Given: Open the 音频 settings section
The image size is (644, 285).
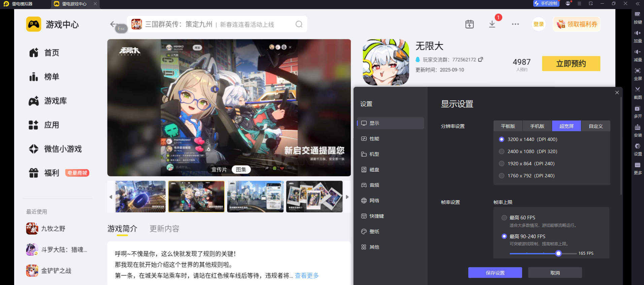Looking at the screenshot, I should click(391, 185).
